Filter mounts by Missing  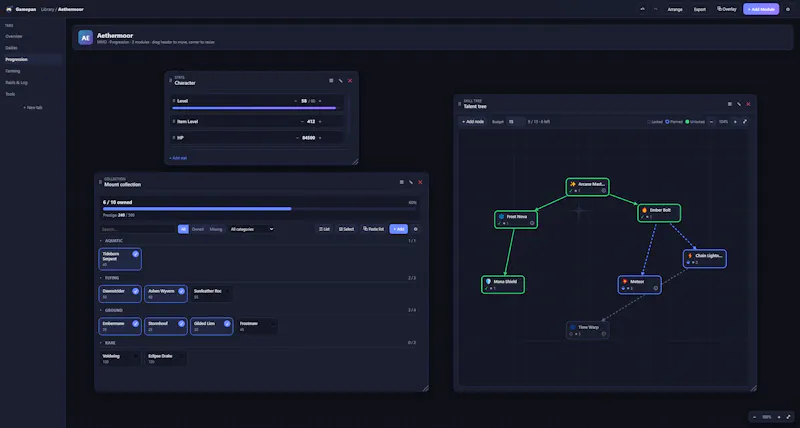(x=216, y=229)
